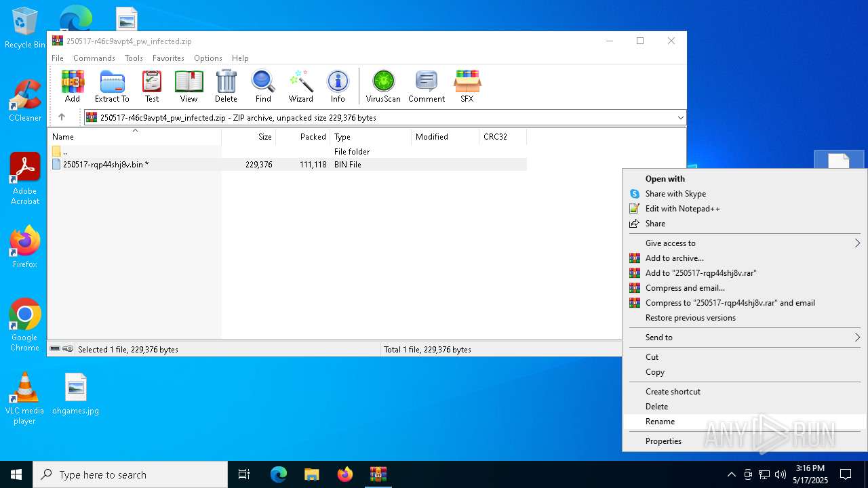Open File Explorer from taskbar

(312, 474)
